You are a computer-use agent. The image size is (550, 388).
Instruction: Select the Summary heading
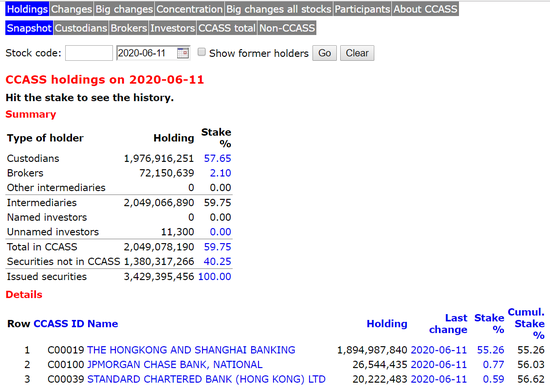tap(31, 114)
